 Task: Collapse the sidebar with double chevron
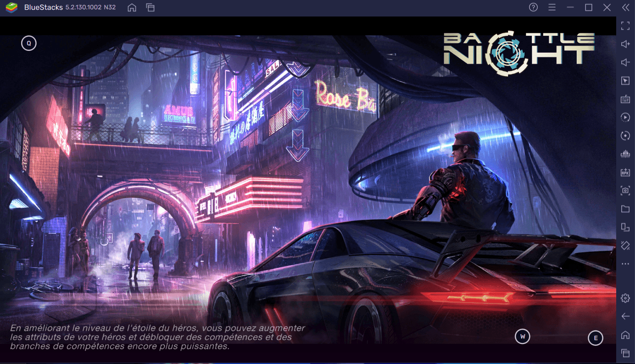pyautogui.click(x=626, y=7)
